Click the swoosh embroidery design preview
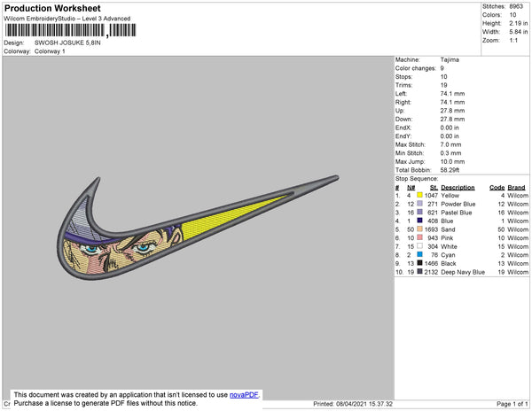This screenshot has width=532, height=411. 198,228
